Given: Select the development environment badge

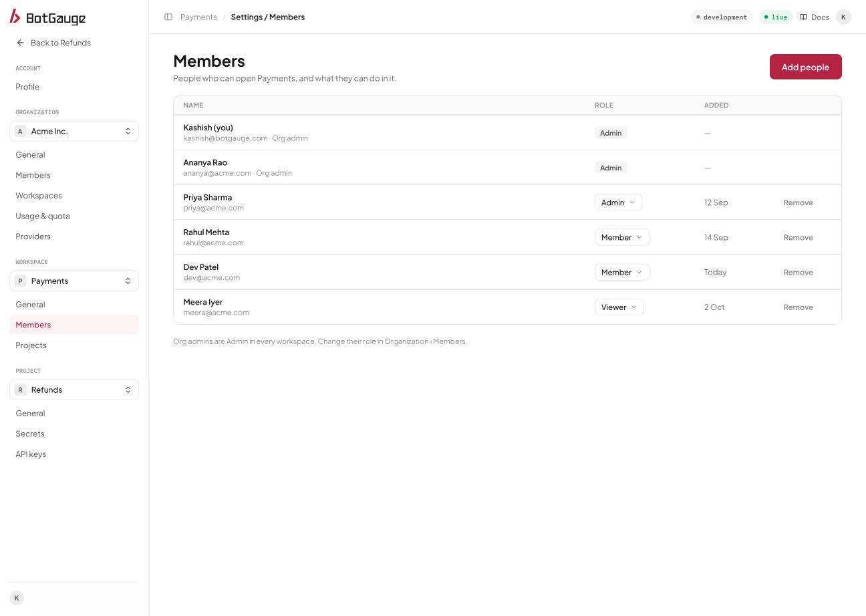Looking at the screenshot, I should coord(722,17).
